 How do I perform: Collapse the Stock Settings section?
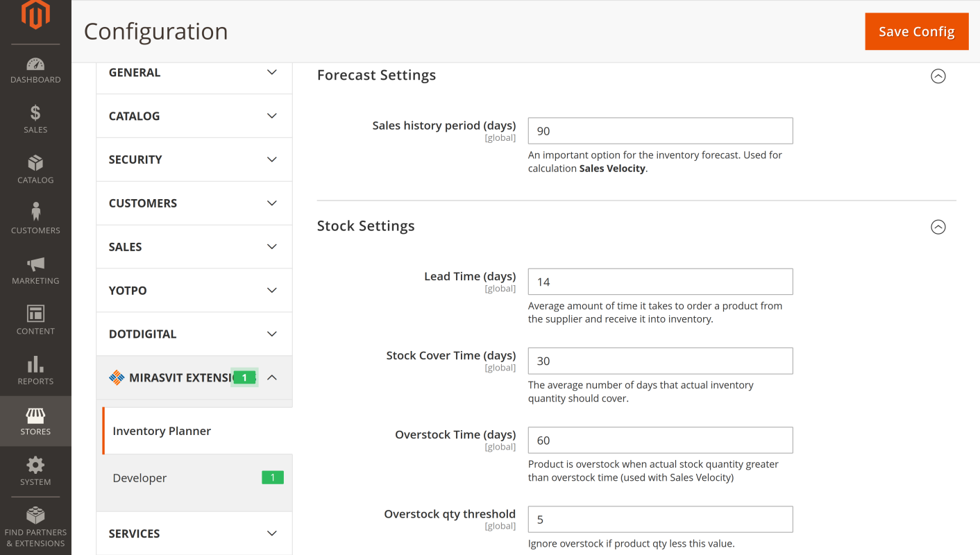pyautogui.click(x=938, y=227)
